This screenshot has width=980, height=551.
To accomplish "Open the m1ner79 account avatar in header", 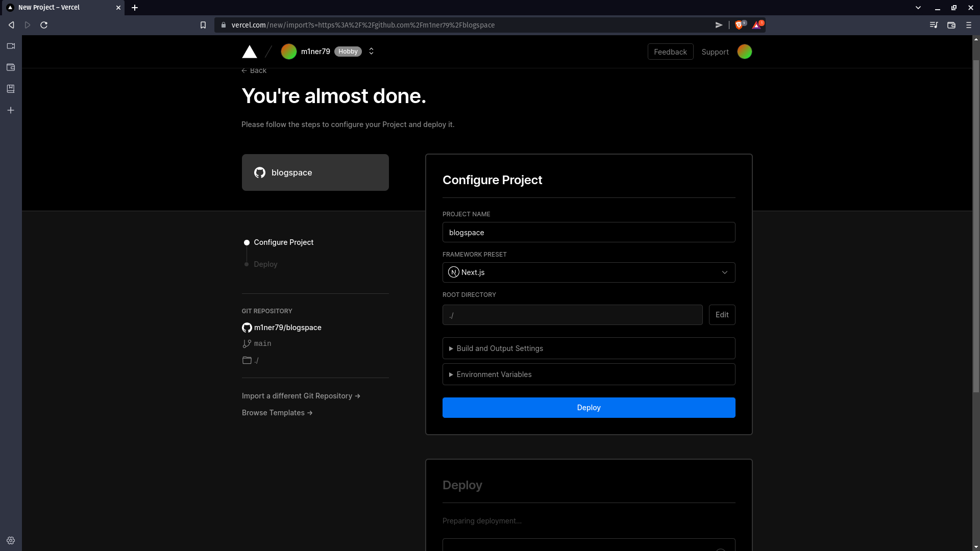I will click(x=289, y=52).
